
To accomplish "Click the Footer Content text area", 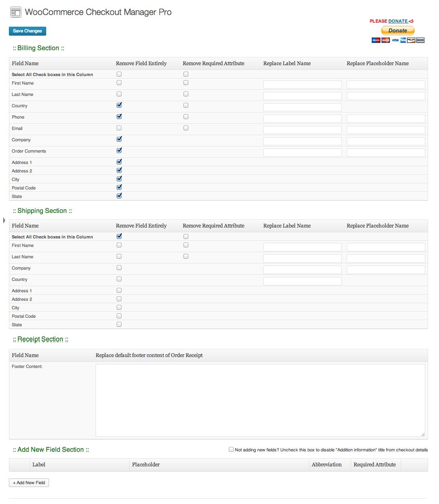I will tap(260, 400).
